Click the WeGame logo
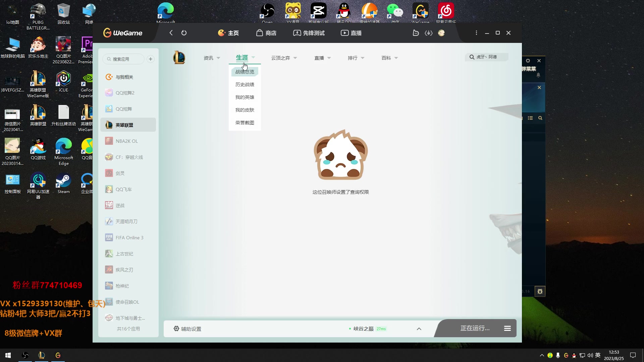The height and width of the screenshot is (362, 644). [123, 33]
